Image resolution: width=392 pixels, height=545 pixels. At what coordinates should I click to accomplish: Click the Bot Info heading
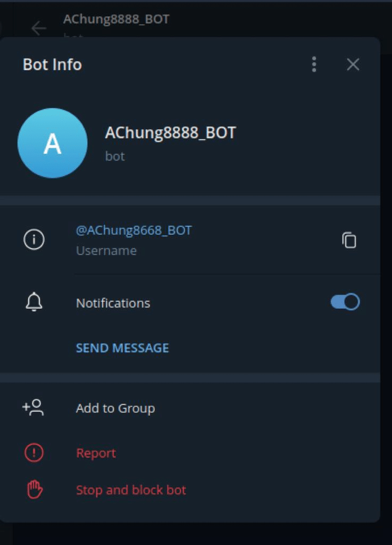52,64
